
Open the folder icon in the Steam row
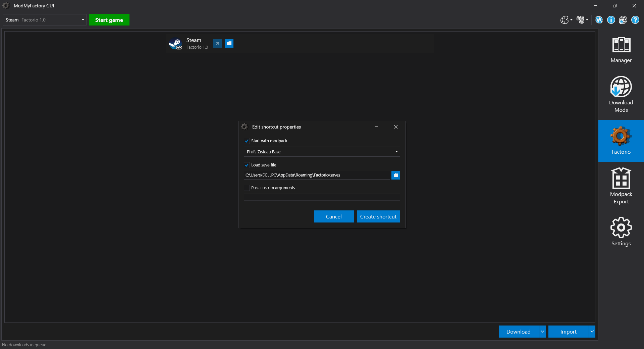coord(229,43)
